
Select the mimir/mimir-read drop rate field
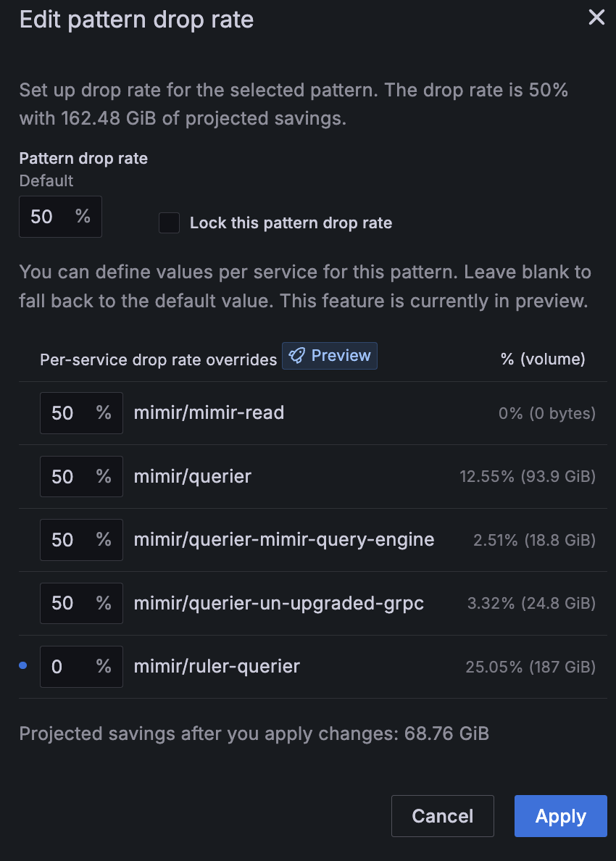72,412
